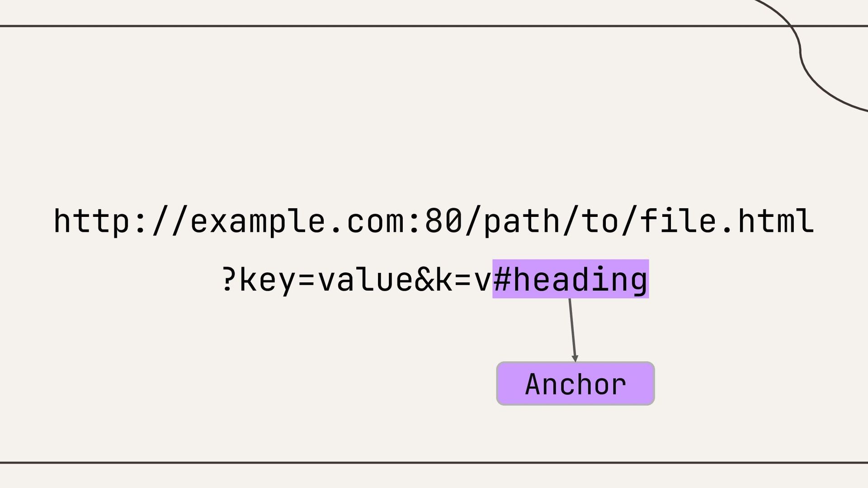Click the arrow line pointing to Anchor
This screenshot has height=488, width=868.
(572, 328)
